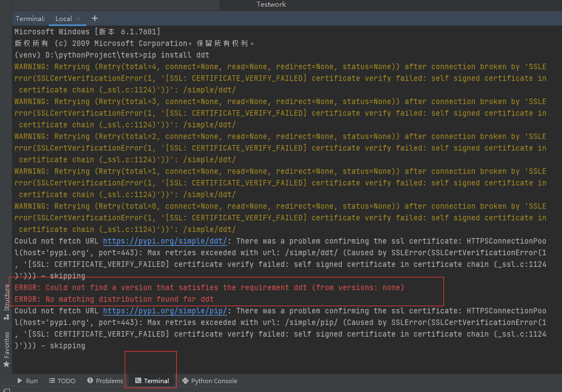Click the 'Terminal:' panel label
Viewport: 562px width, 392px height.
[x=30, y=19]
